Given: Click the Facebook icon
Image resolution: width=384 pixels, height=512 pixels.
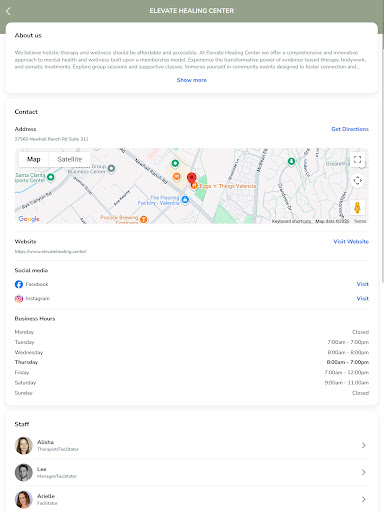Looking at the screenshot, I should click(19, 284).
